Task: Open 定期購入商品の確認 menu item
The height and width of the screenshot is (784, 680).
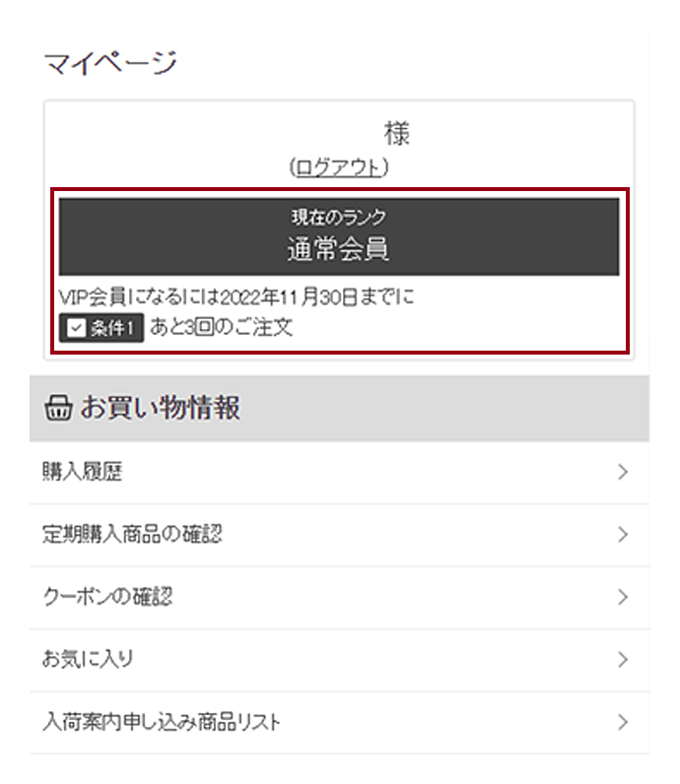Action: 339,535
